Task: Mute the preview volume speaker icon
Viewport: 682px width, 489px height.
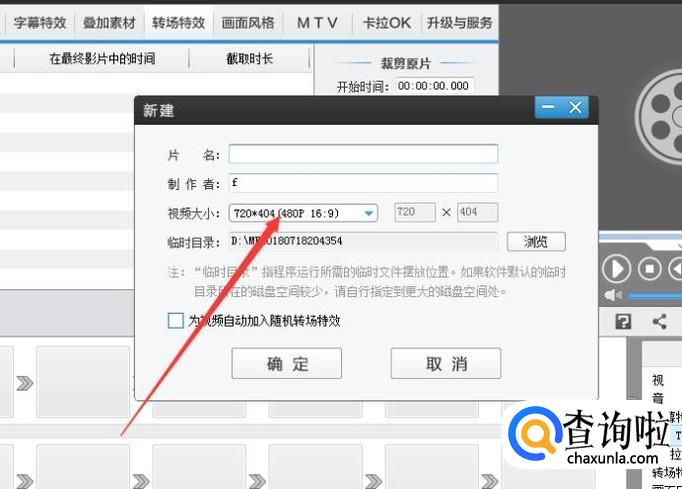Action: click(613, 295)
